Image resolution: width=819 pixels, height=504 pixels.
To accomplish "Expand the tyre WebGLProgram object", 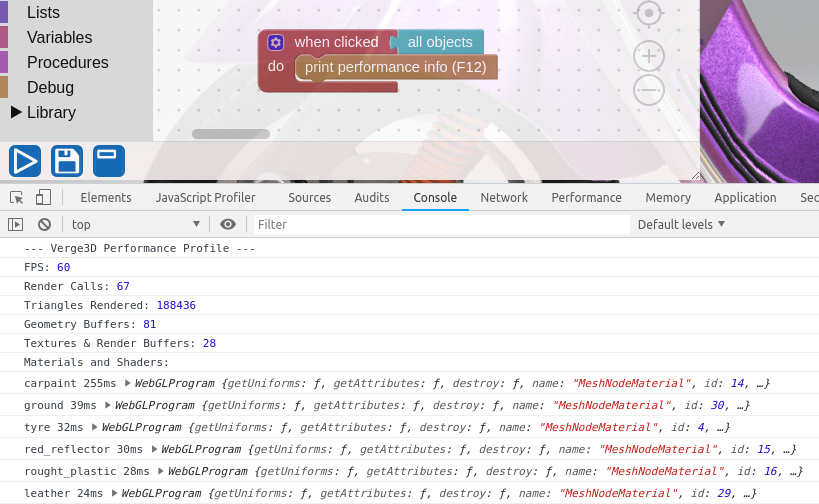I will click(95, 427).
